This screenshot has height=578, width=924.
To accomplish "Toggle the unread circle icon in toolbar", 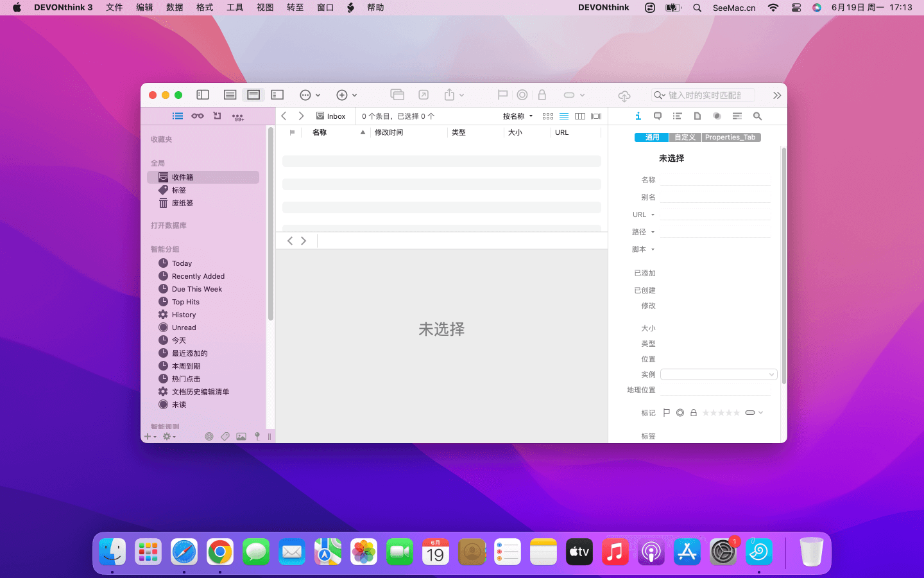I will click(522, 95).
